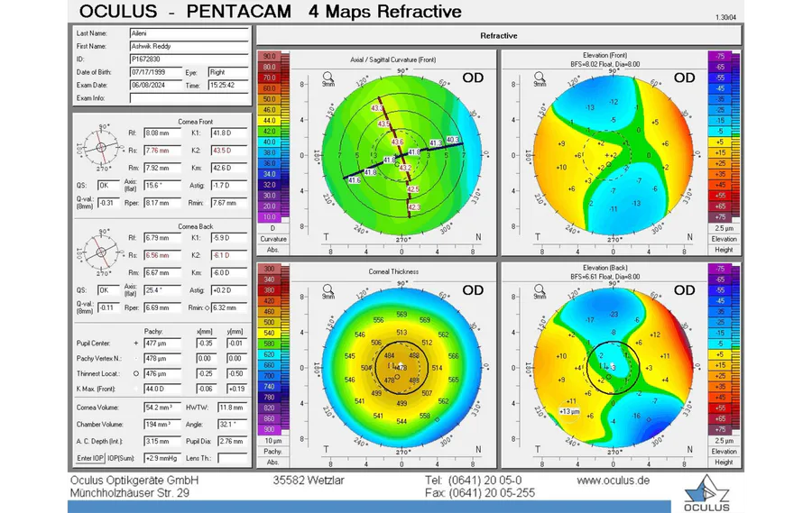Click the Corneal Thickness map title
This screenshot has width=812, height=513.
(393, 271)
